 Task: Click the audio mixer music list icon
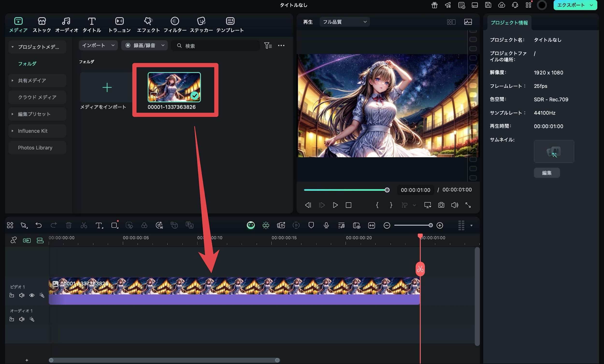coord(341,225)
